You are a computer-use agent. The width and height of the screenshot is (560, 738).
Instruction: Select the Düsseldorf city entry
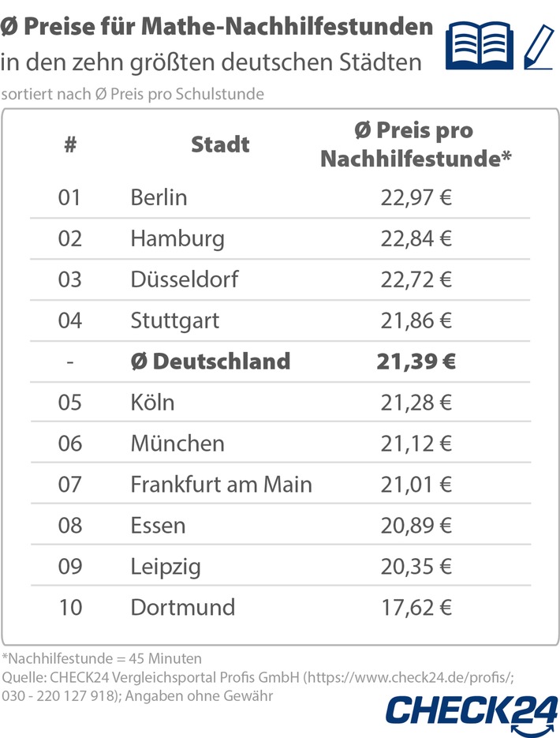(184, 279)
